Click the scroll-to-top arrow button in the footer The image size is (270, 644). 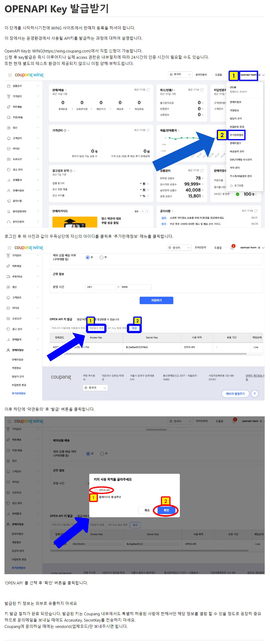point(255,394)
